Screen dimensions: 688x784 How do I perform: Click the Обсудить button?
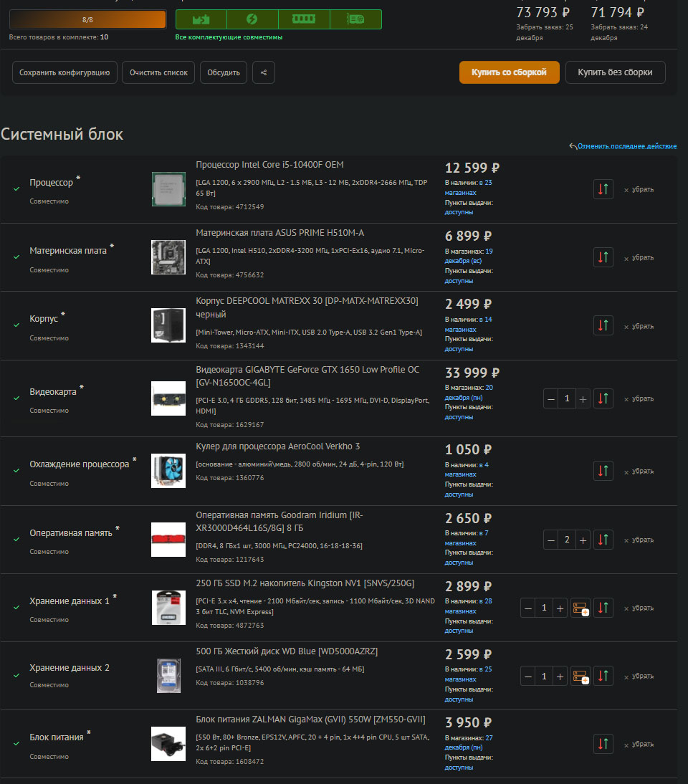224,72
